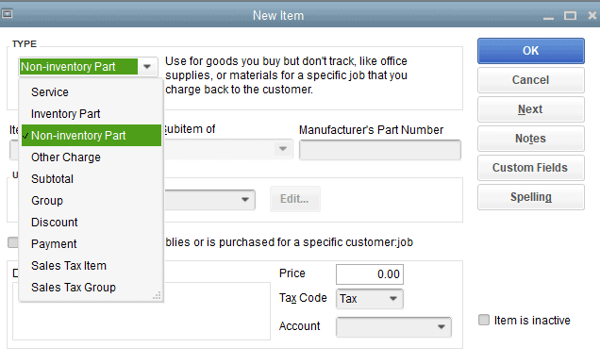The image size is (600, 364).
Task: Select Service from the type list
Action: (x=92, y=92)
